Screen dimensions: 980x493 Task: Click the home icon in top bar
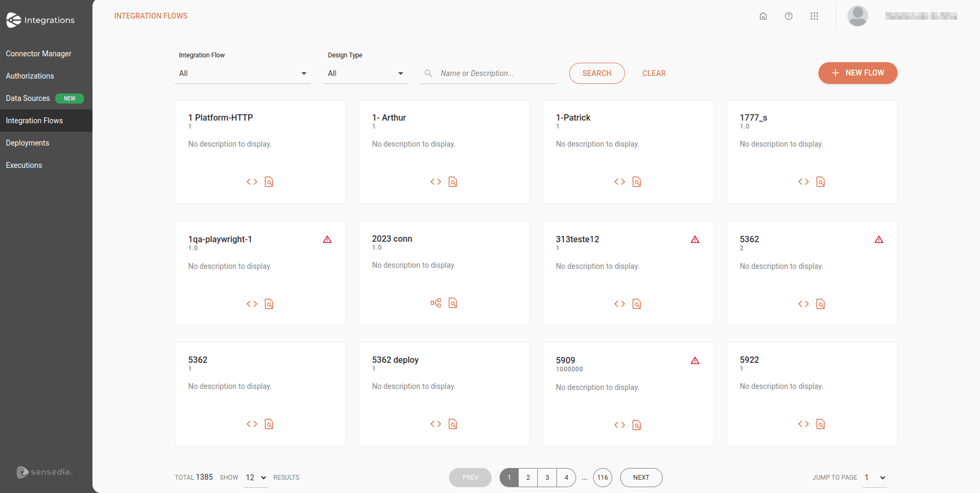click(x=763, y=16)
